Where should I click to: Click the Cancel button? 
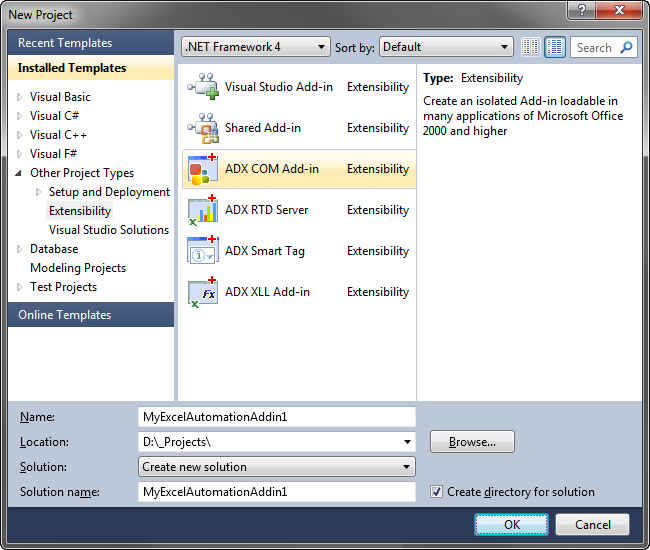[x=592, y=525]
